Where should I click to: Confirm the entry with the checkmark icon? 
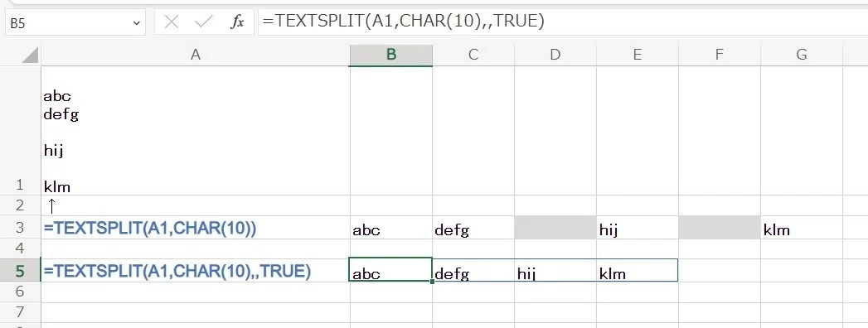click(204, 22)
